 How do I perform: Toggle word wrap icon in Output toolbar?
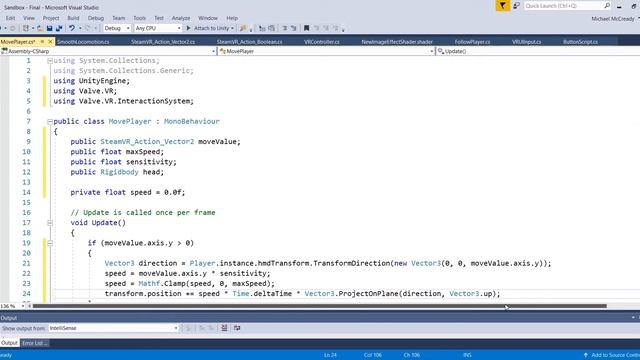(x=237, y=328)
